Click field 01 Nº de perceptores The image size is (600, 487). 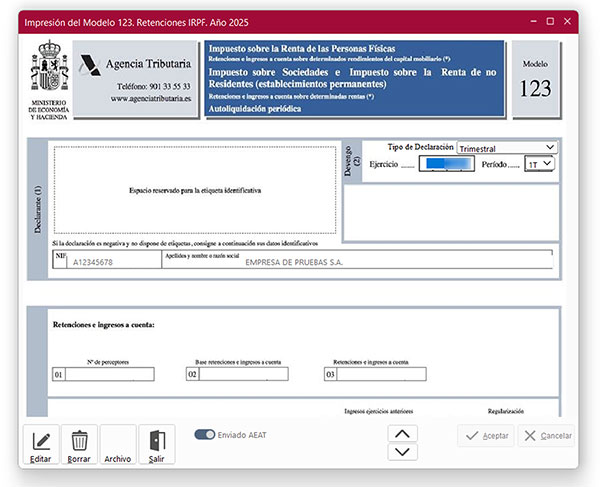point(110,375)
